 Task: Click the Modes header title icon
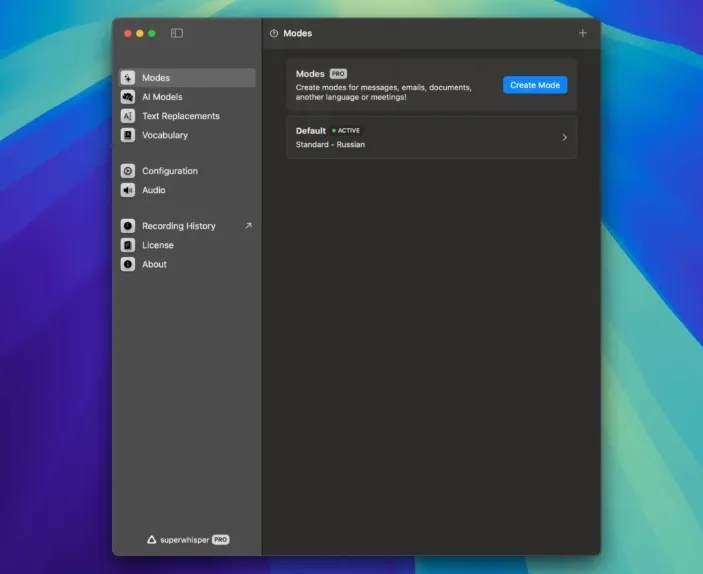point(274,33)
